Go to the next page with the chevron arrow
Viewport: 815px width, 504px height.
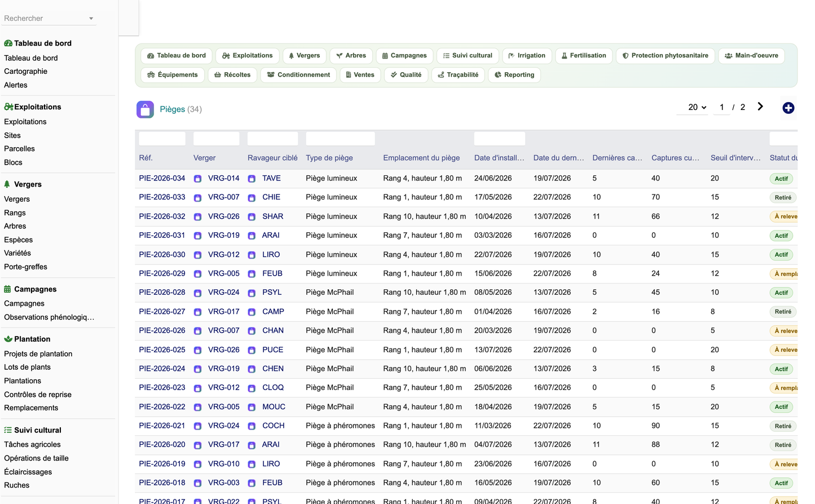(760, 107)
